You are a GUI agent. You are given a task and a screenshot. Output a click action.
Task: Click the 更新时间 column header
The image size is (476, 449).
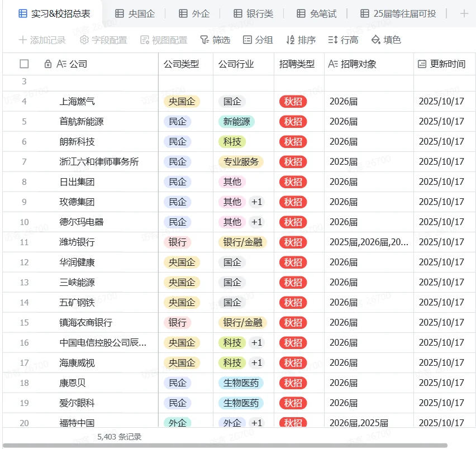click(448, 64)
